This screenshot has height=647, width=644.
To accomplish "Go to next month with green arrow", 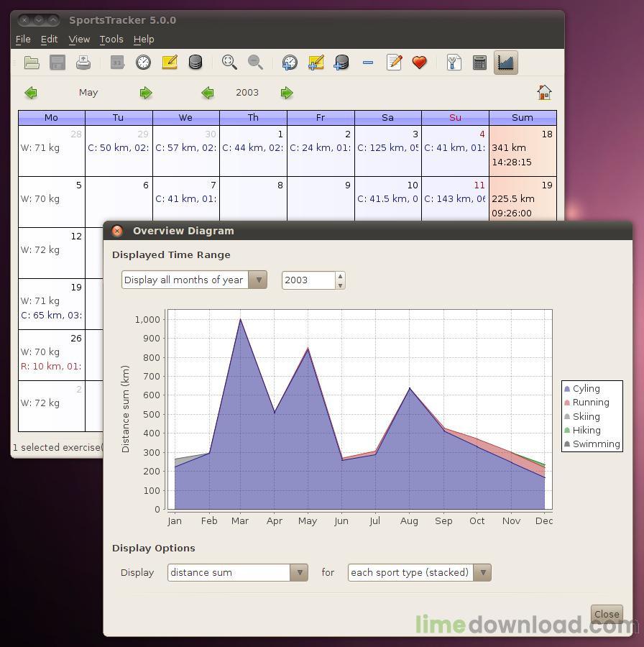I will coord(146,93).
